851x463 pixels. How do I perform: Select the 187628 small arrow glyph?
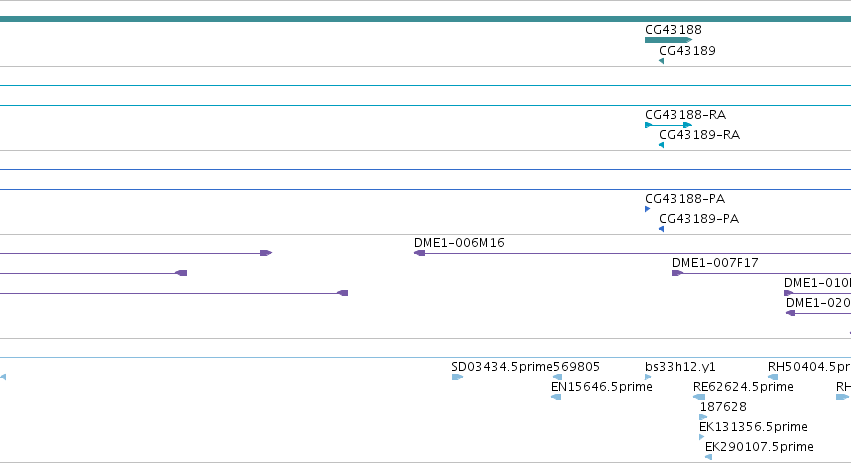pyautogui.click(x=703, y=417)
